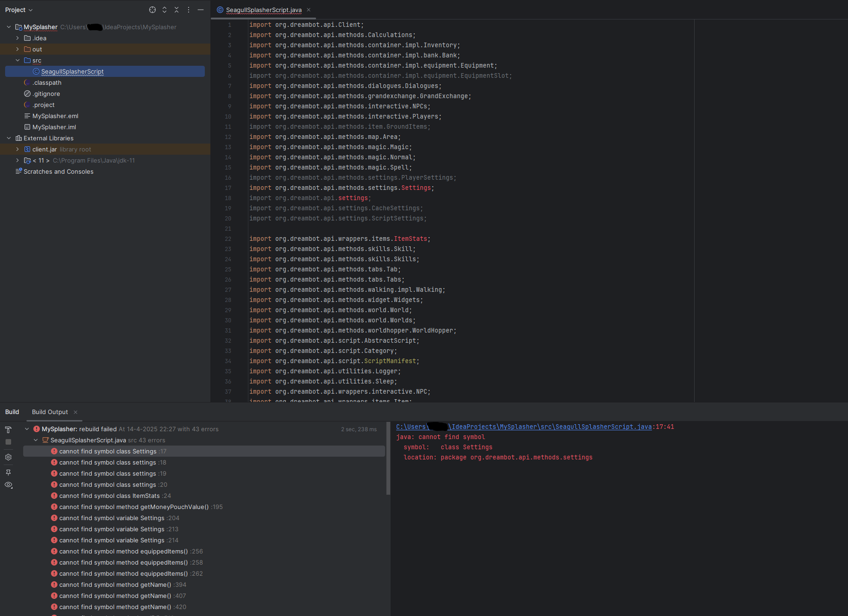Select equippedItems() error :262
Image resolution: width=848 pixels, height=616 pixels.
[127, 573]
